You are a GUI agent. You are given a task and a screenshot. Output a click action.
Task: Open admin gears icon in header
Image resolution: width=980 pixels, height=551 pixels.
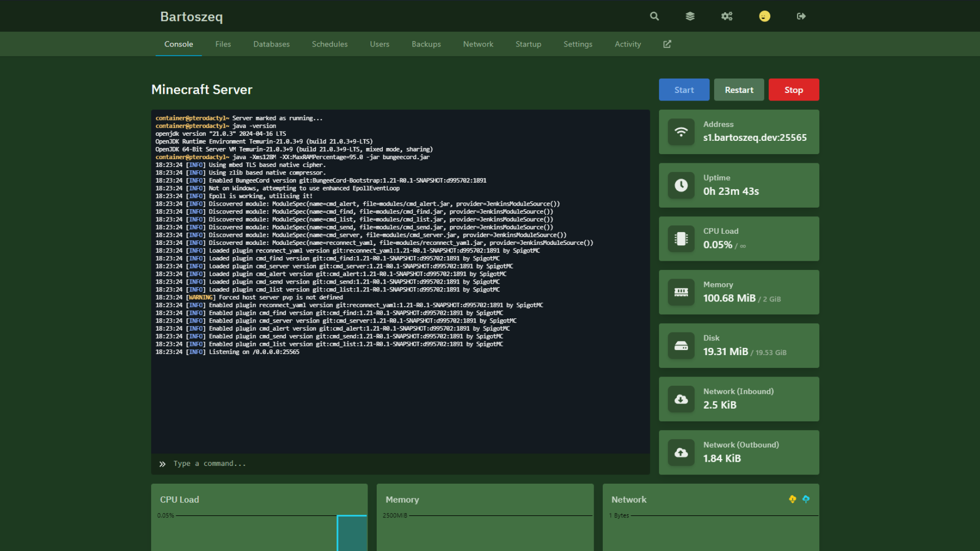click(x=727, y=16)
